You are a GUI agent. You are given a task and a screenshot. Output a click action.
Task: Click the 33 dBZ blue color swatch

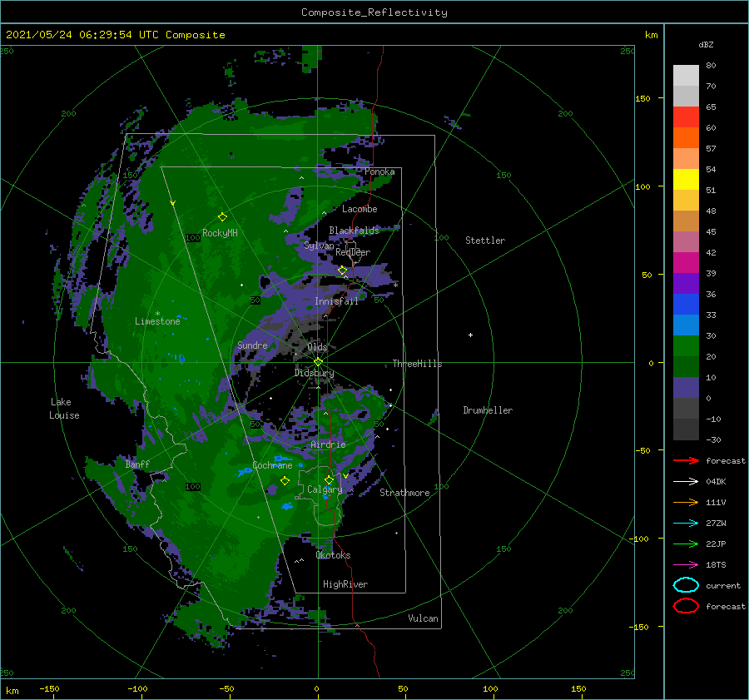pos(686,325)
